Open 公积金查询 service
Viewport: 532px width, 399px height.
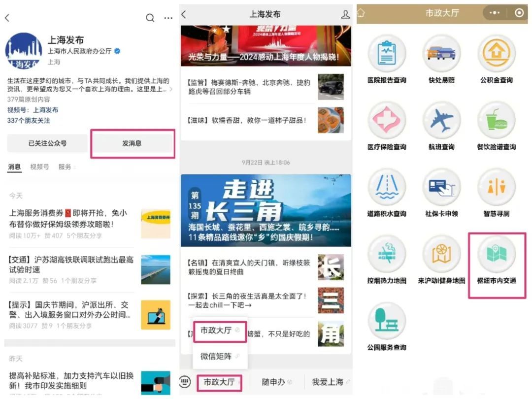click(497, 60)
